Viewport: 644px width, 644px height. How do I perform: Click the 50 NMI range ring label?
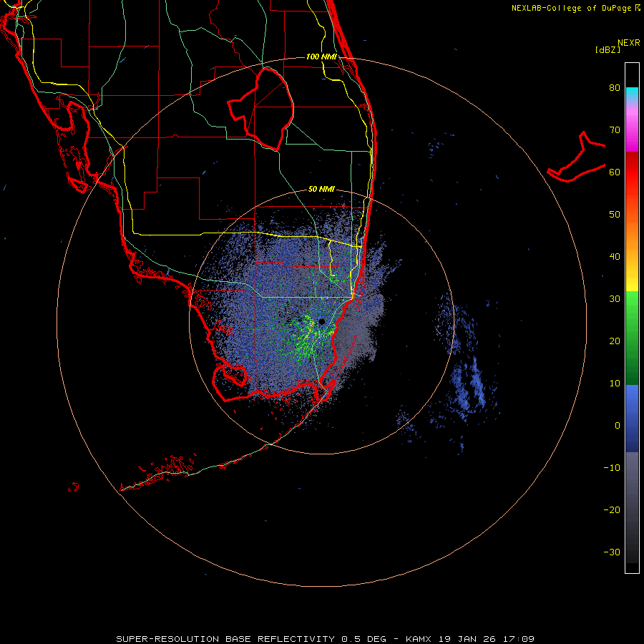point(321,190)
